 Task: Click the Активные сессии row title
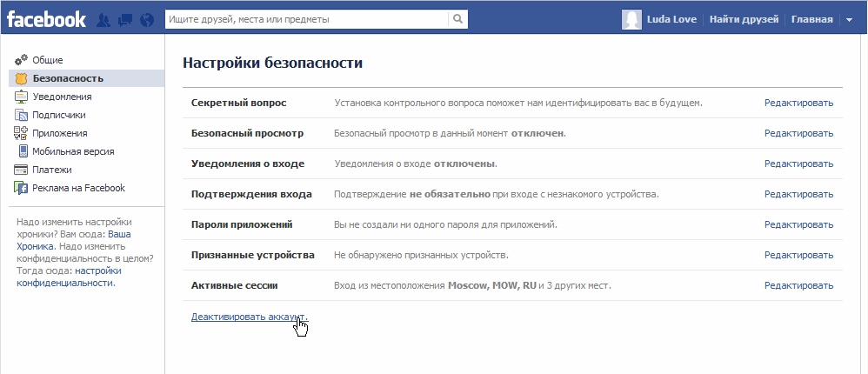pyautogui.click(x=234, y=285)
